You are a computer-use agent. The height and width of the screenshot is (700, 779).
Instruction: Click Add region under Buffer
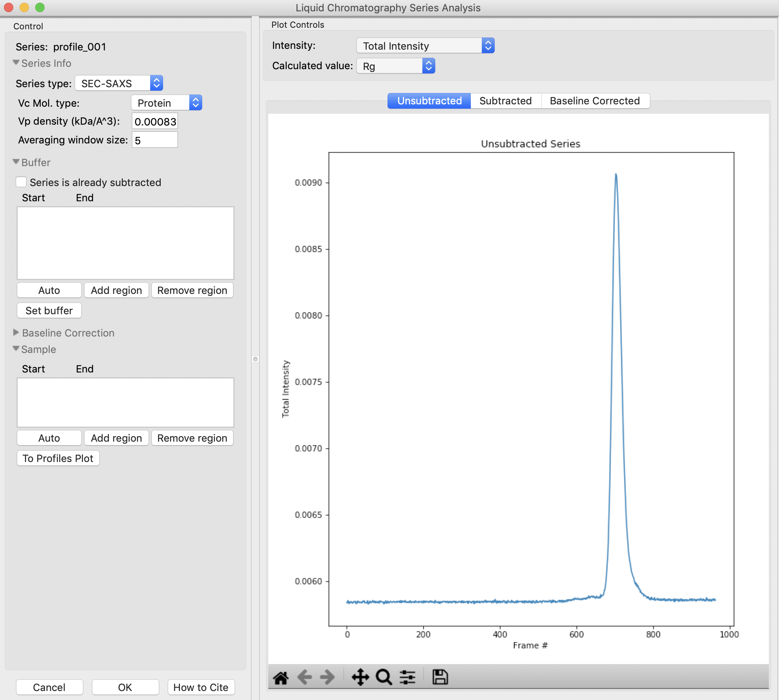(117, 290)
